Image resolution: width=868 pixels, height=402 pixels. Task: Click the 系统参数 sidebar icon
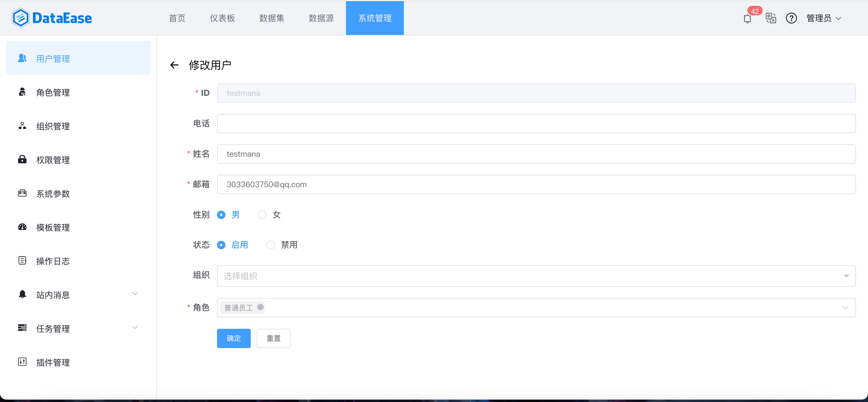coord(22,193)
